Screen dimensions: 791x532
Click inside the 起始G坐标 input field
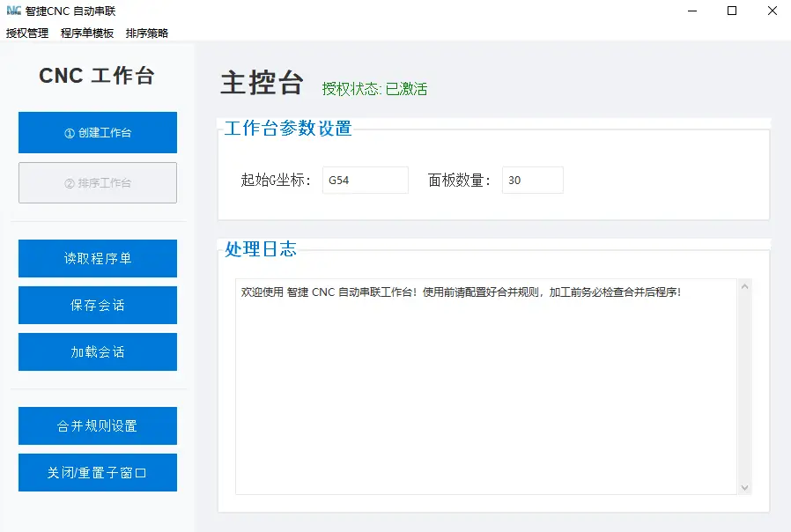(365, 180)
